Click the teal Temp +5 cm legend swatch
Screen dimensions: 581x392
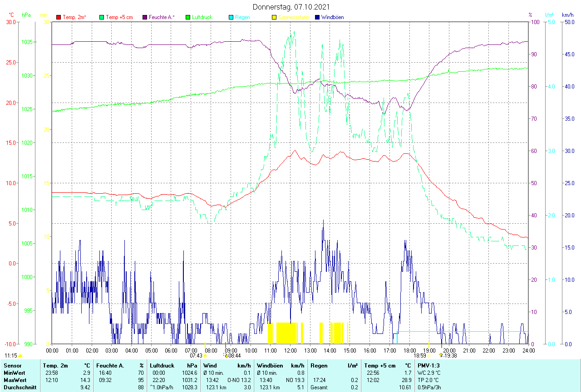(x=102, y=17)
